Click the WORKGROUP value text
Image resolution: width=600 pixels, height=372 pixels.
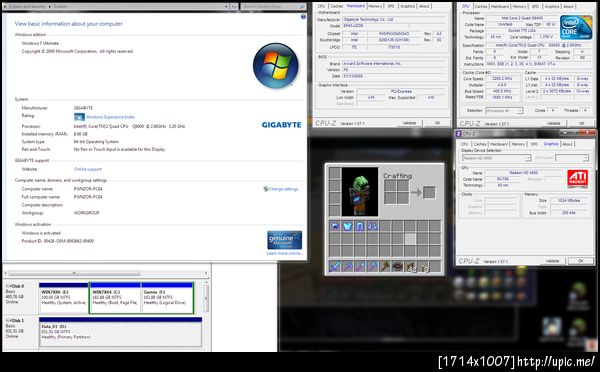86,213
